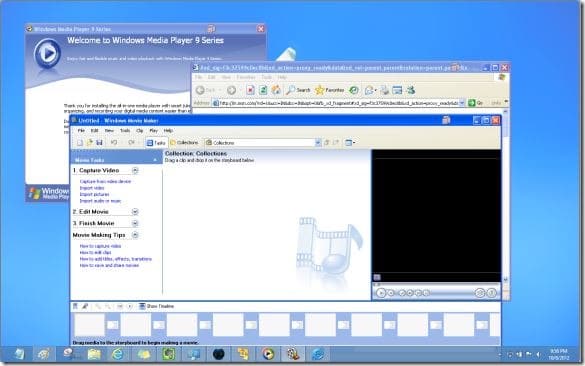Open the Tools menu in Movie Maker

[x=125, y=131]
